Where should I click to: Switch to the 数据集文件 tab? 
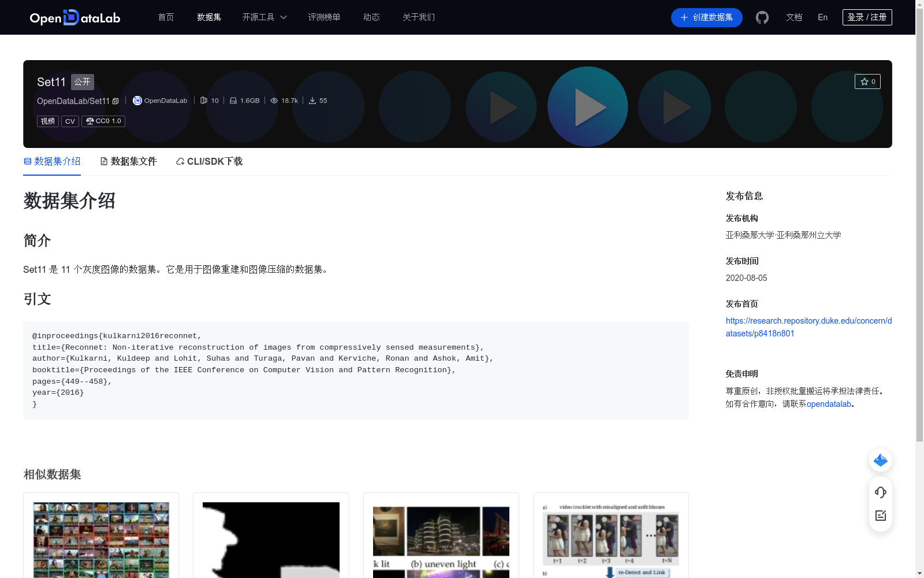[133, 161]
